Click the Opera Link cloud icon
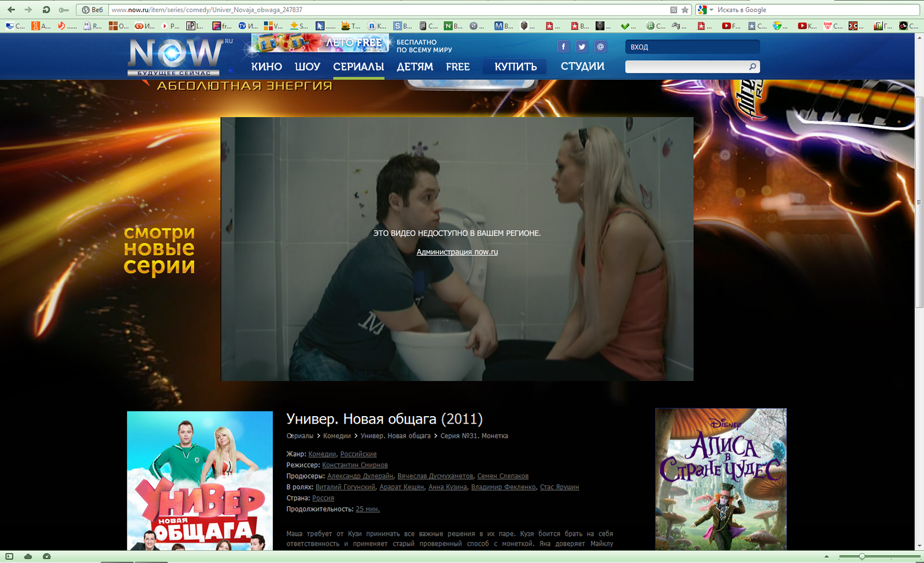 pyautogui.click(x=28, y=557)
